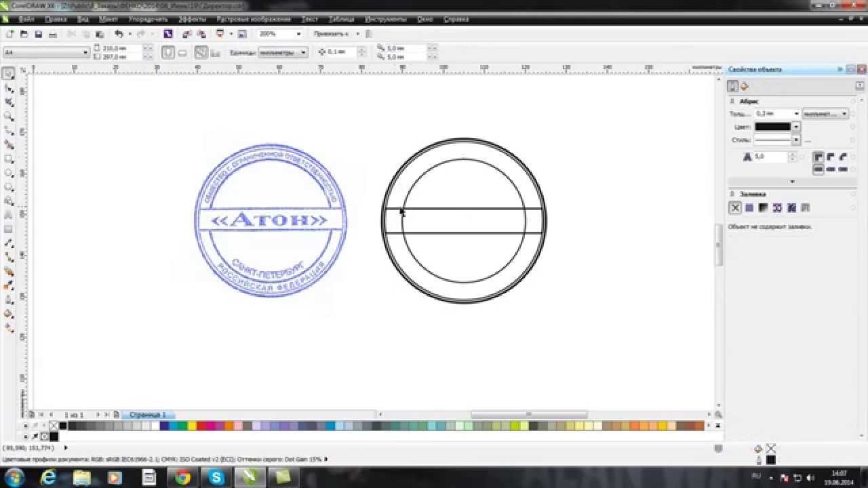Click the Print toolbar icon

(x=53, y=34)
